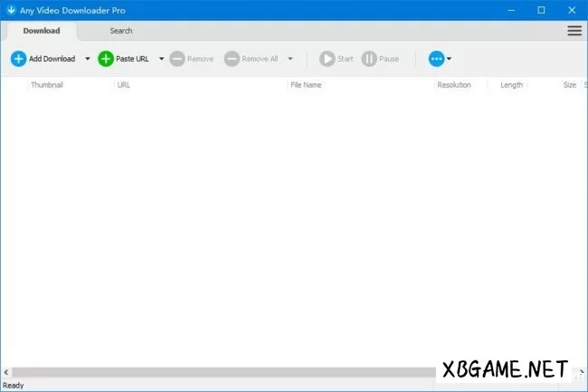Click the green Paste URL plus icon
Screen dimensions: 588x392
106,59
